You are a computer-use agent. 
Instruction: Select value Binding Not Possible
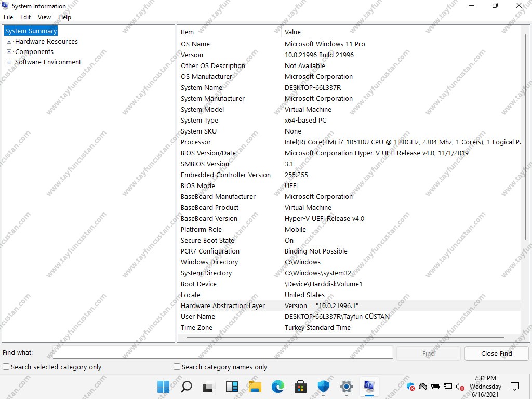click(316, 251)
